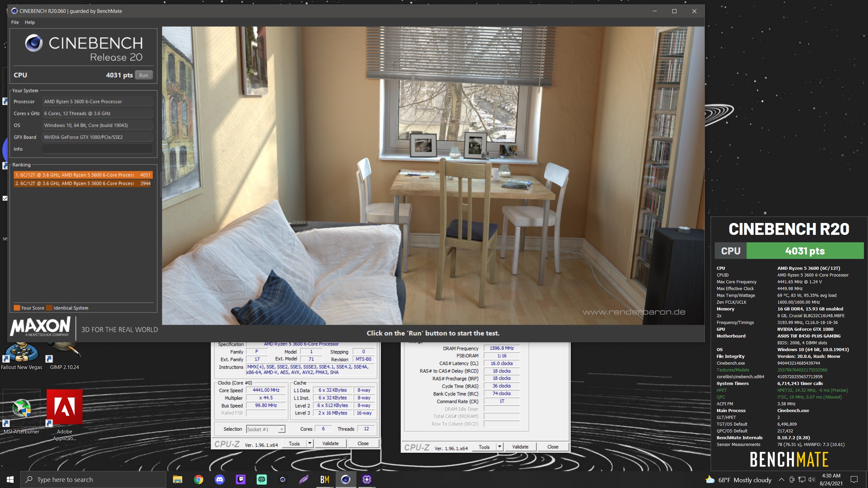Click Close in the left CPU-Z window
This screenshot has width=868, height=488.
(x=363, y=444)
